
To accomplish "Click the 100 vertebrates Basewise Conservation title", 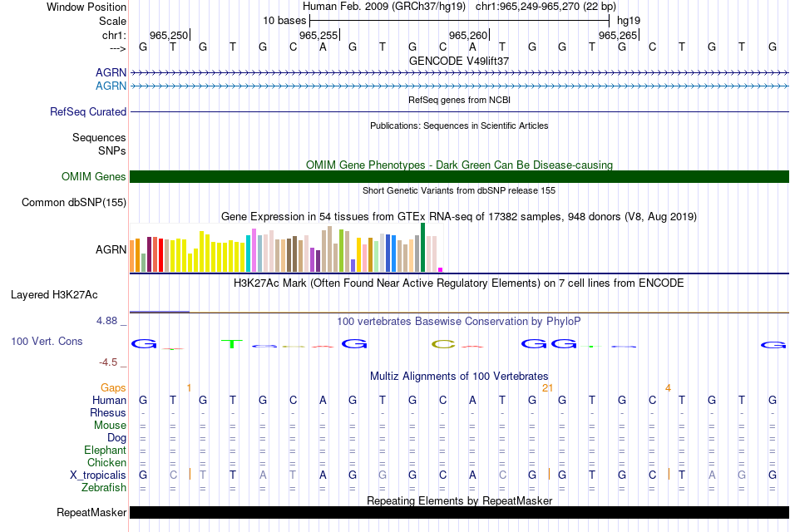I will (x=459, y=321).
